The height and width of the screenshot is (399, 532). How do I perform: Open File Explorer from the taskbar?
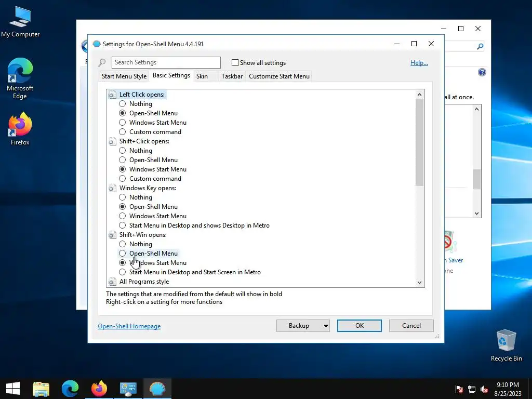click(41, 389)
